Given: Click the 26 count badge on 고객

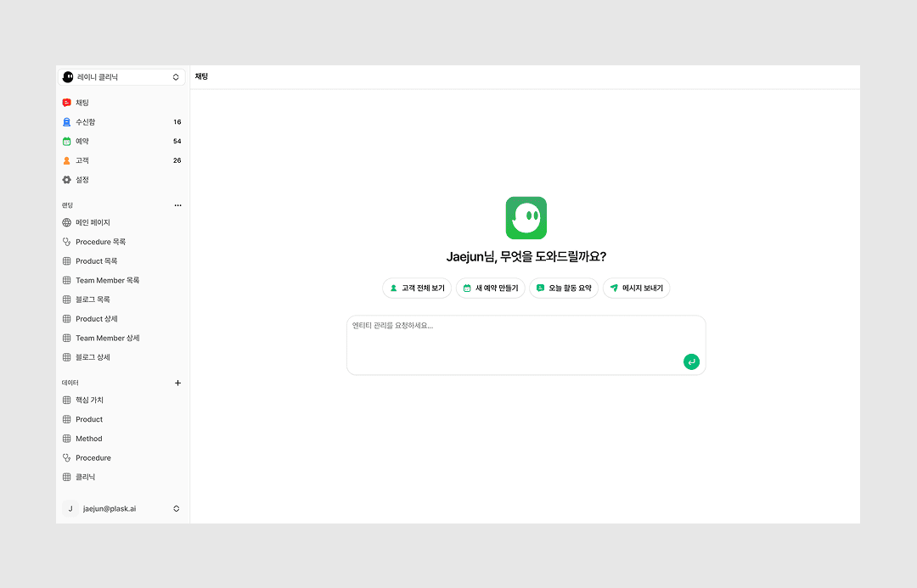Looking at the screenshot, I should coord(177,160).
